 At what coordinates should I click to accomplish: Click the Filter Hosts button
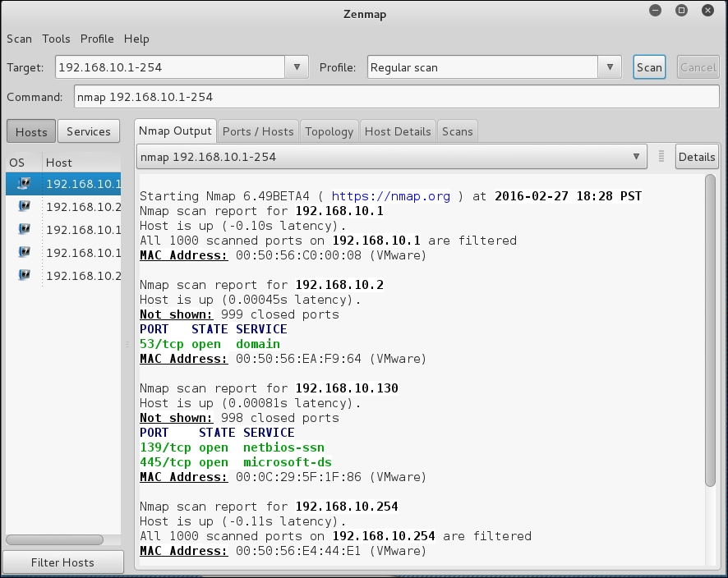tap(62, 562)
